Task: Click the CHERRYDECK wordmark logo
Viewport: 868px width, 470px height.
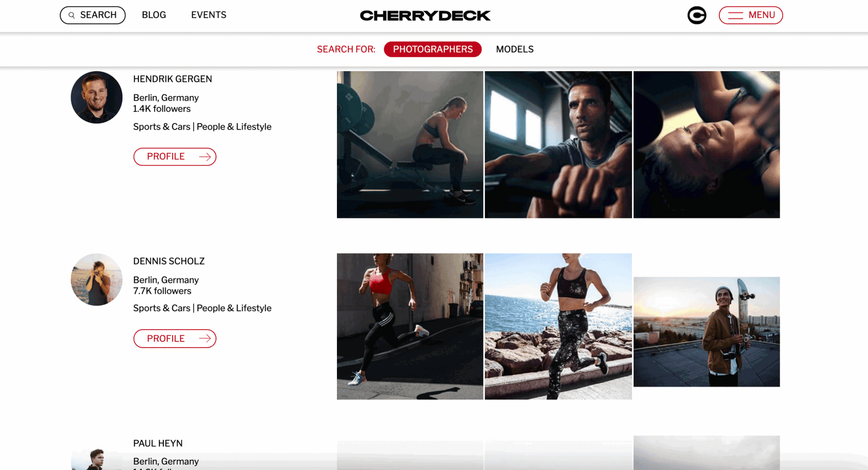Action: coord(425,15)
